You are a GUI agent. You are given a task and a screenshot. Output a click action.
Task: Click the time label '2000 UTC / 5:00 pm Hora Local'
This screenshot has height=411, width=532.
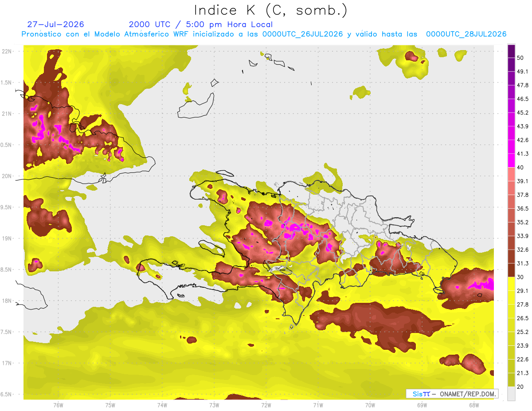coord(201,24)
